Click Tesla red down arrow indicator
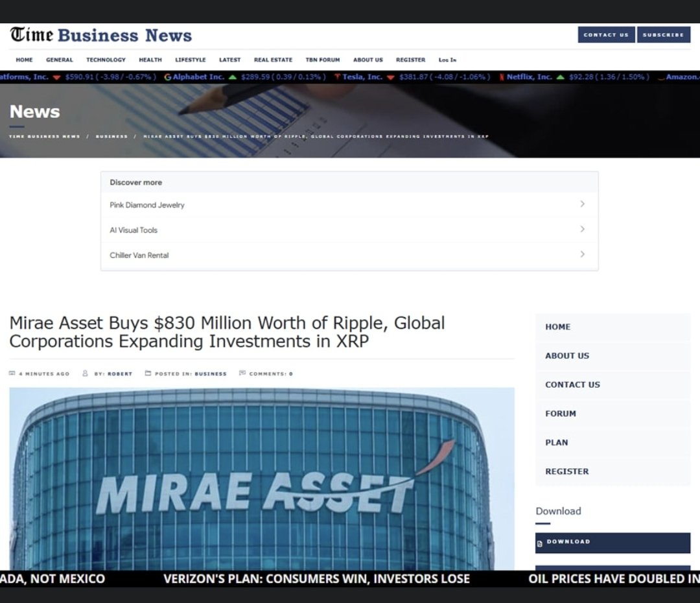Image resolution: width=700 pixels, height=603 pixels. click(391, 77)
